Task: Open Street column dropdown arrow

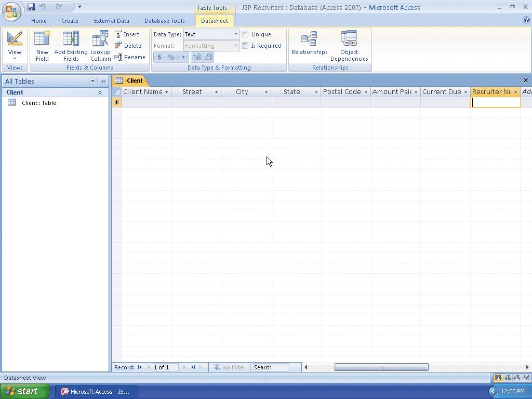Action: coord(217,92)
